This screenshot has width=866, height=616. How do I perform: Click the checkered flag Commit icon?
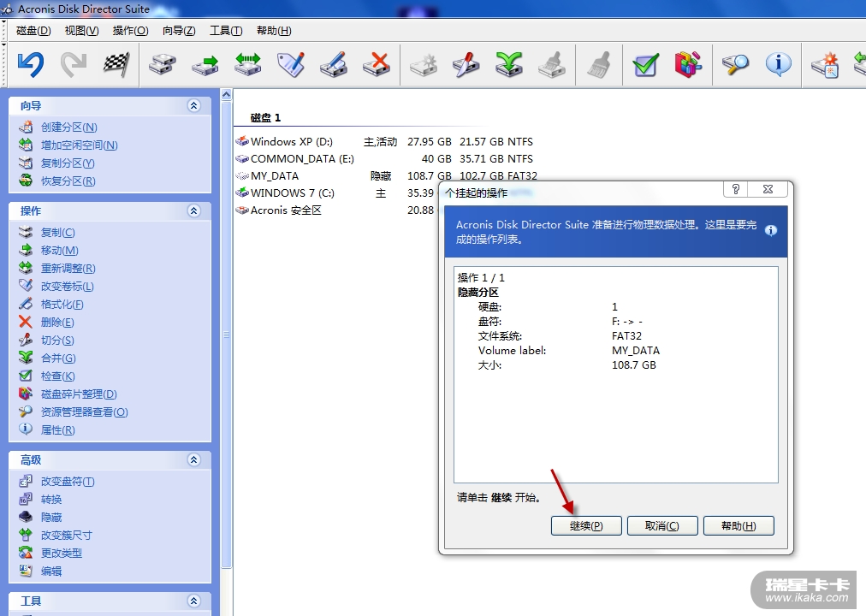pos(116,64)
